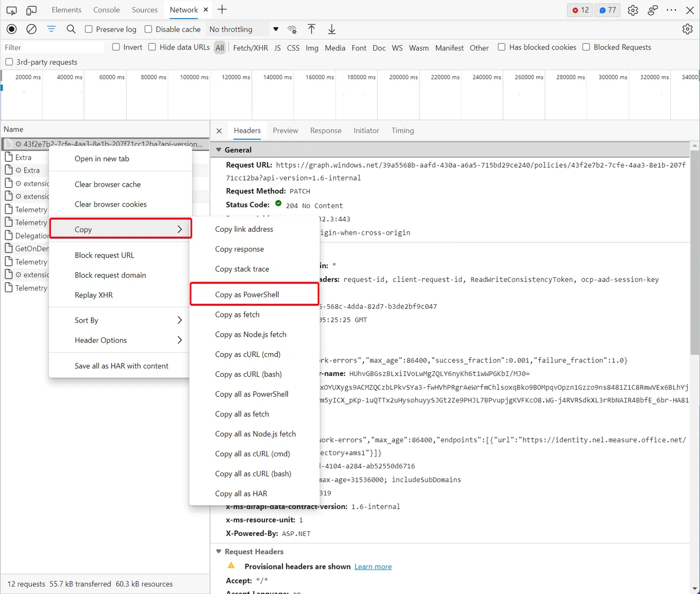Open DevTools settings gear icon
Image resolution: width=700 pixels, height=594 pixels.
(x=633, y=10)
